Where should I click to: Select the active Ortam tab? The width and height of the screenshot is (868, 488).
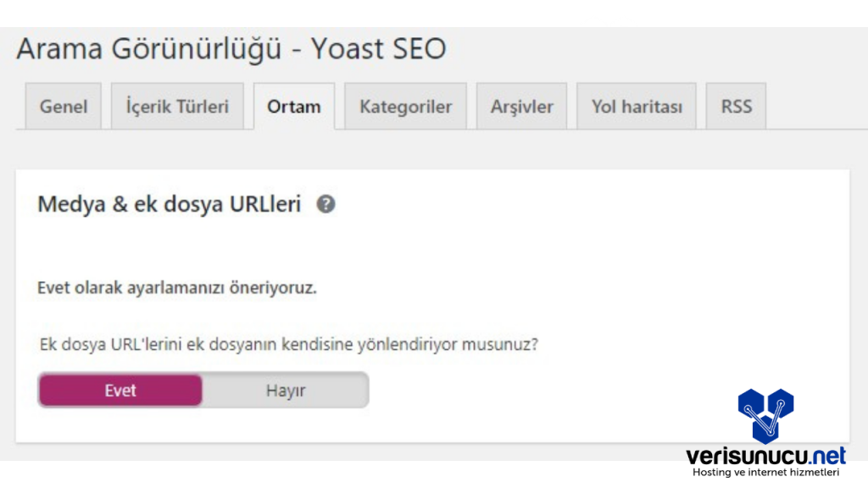[x=293, y=108]
